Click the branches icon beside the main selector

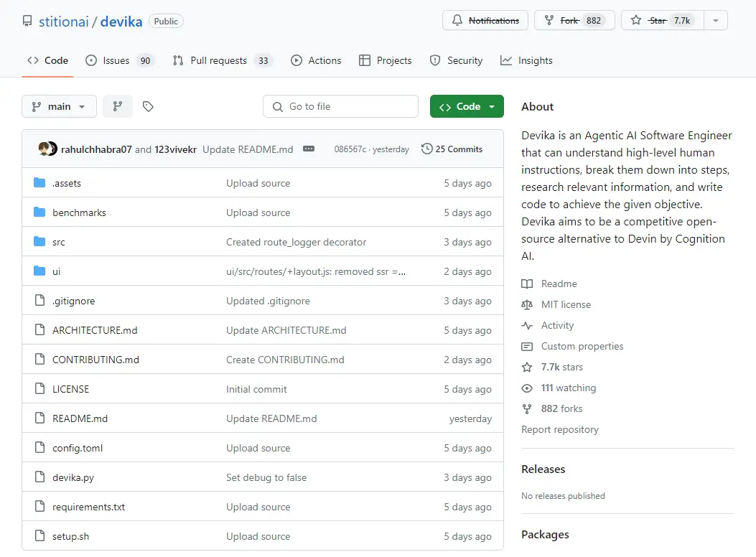click(x=117, y=106)
